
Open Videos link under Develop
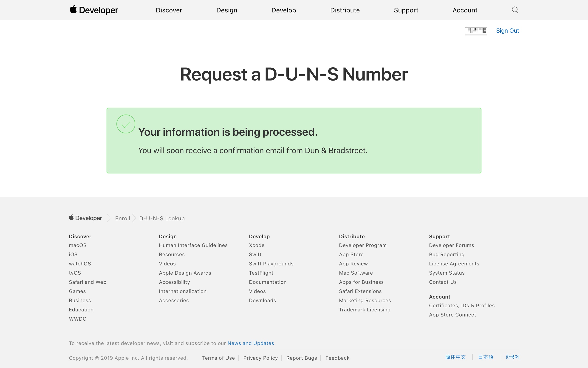[257, 291]
